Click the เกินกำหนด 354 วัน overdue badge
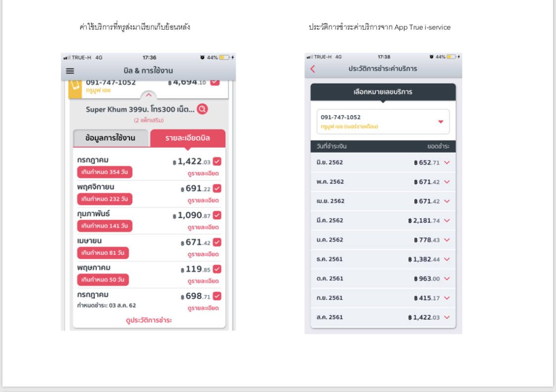 (x=105, y=172)
